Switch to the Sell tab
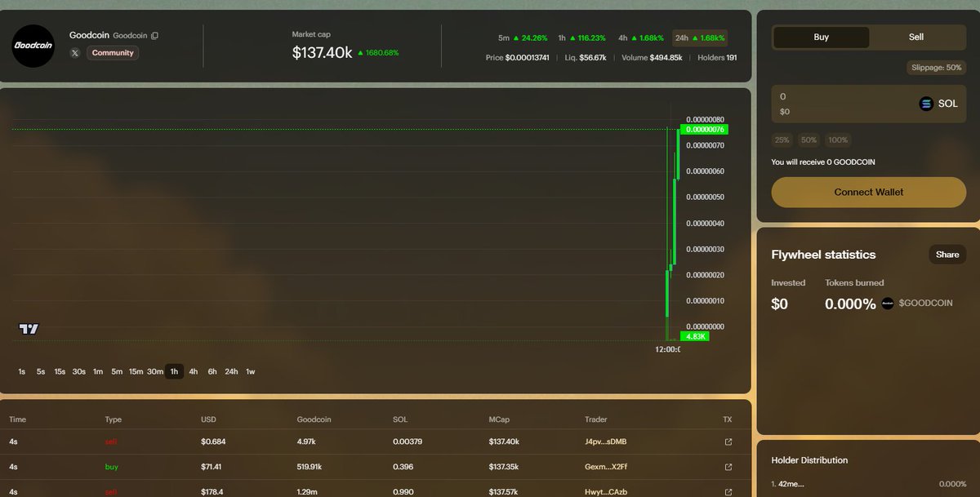Screen dimensions: 980x497 (x=915, y=37)
